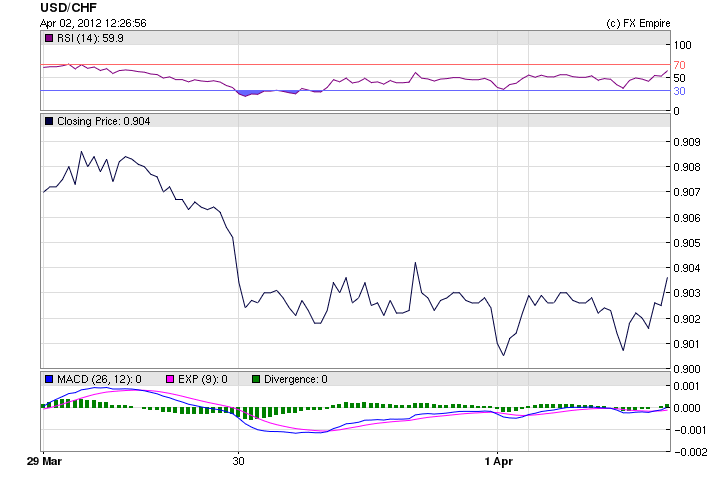
Task: Click the 0.908 price axis label
Action: pyautogui.click(x=687, y=167)
